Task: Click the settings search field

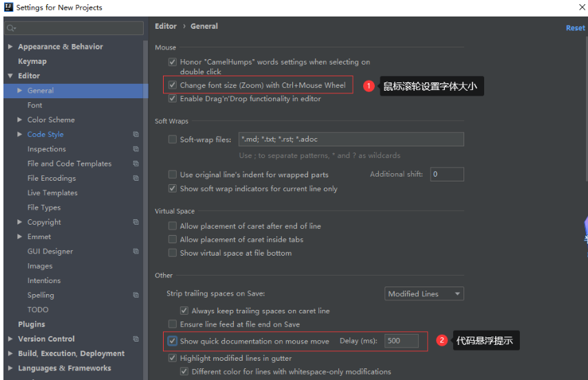Action: [x=74, y=28]
